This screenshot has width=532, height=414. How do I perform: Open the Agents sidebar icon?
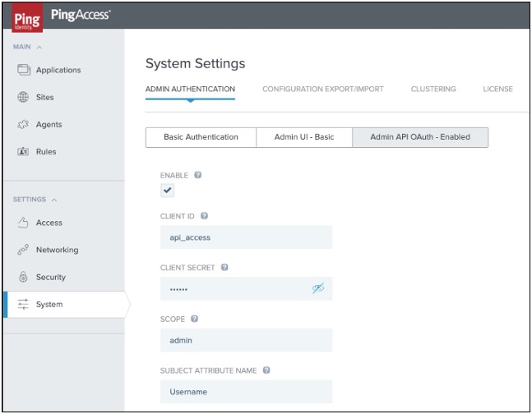[x=23, y=125]
